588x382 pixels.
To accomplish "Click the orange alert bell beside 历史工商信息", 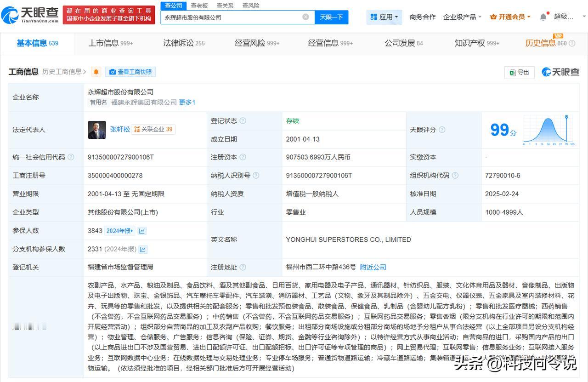I will tap(96, 72).
